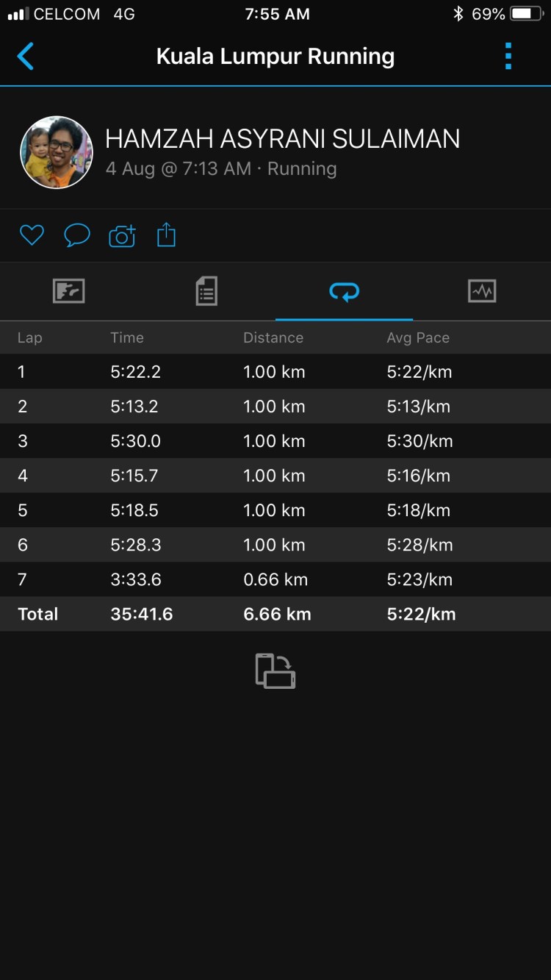
Task: Select lap 1 row
Action: pyautogui.click(x=275, y=372)
